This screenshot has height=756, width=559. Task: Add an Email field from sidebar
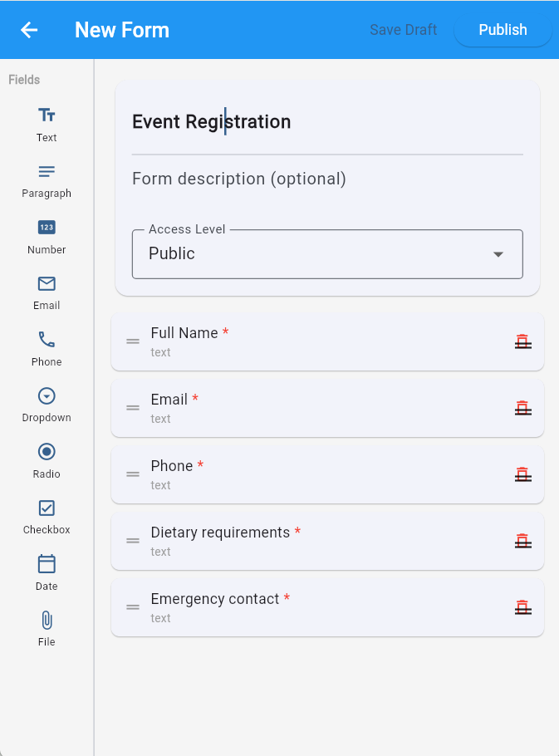tap(47, 293)
